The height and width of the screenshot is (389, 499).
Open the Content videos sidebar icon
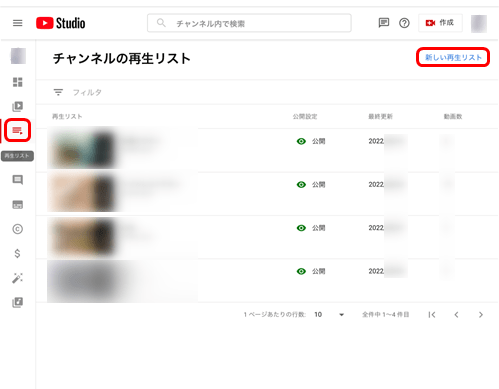point(18,106)
